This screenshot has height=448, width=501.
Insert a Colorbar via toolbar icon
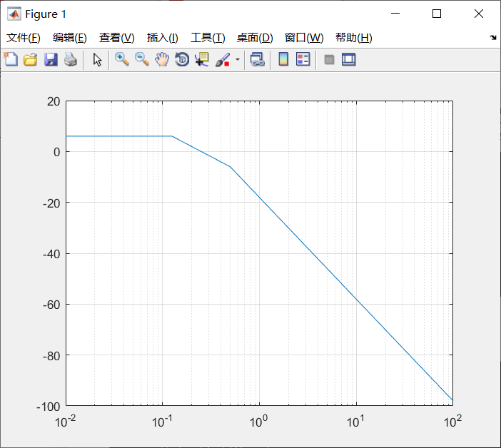[283, 59]
